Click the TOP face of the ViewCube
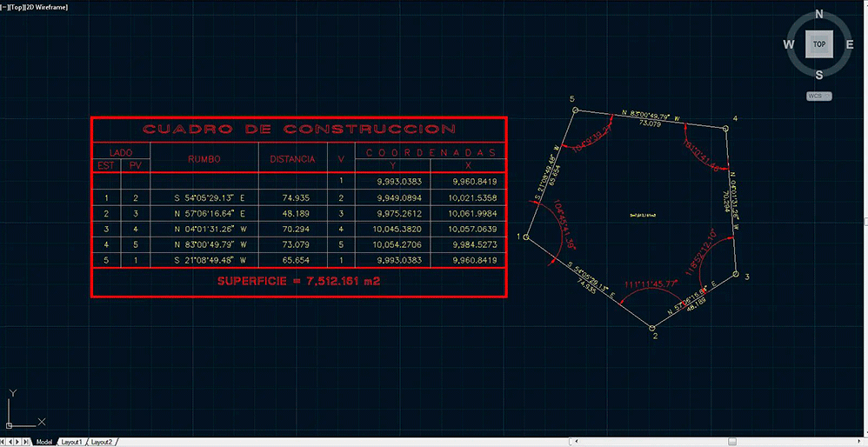This screenshot has width=868, height=447. [818, 43]
